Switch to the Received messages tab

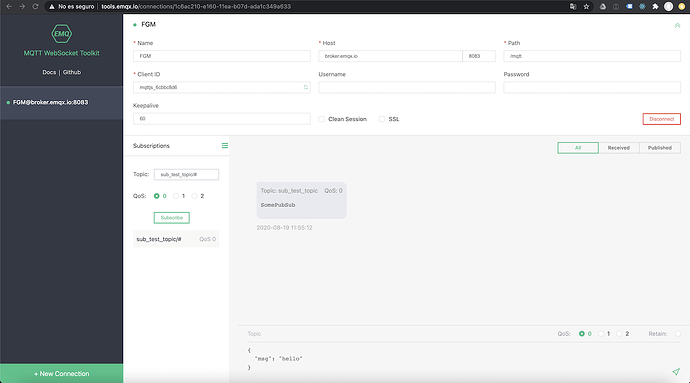point(619,148)
